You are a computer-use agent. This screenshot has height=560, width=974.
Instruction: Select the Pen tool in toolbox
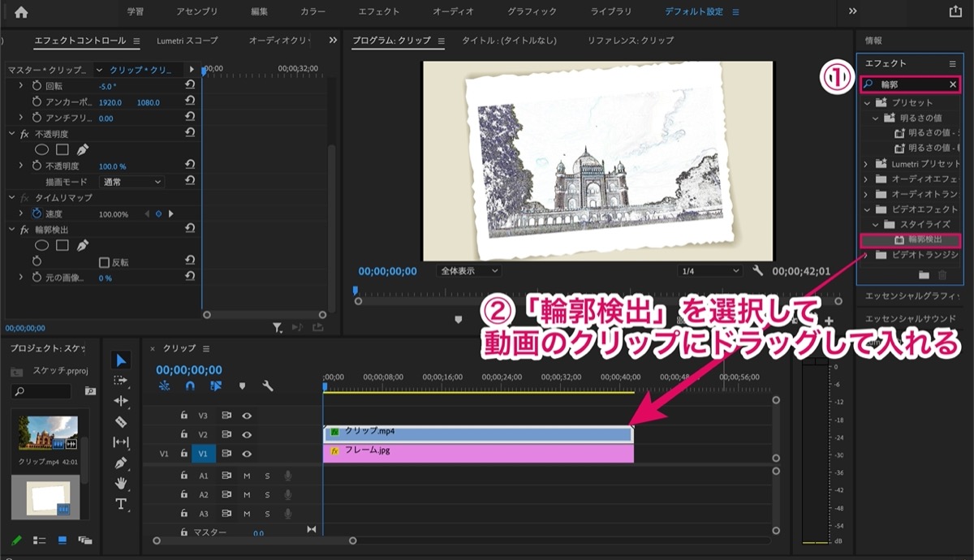tap(121, 463)
